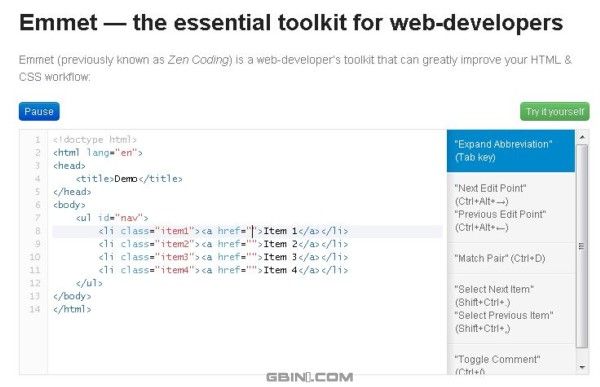Click the ul id nav line in editor

[112, 218]
